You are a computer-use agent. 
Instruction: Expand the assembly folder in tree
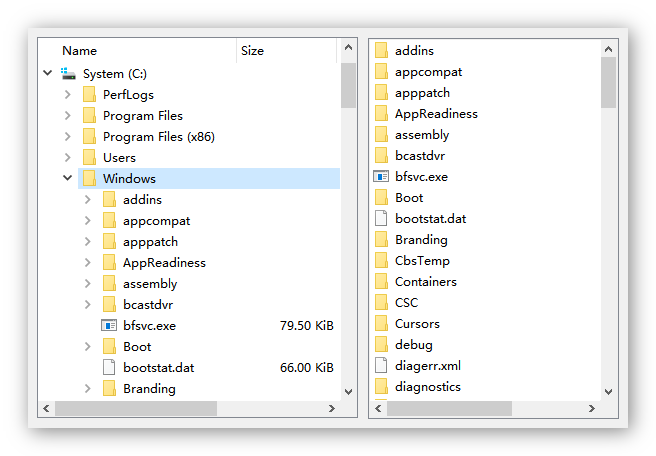87,284
